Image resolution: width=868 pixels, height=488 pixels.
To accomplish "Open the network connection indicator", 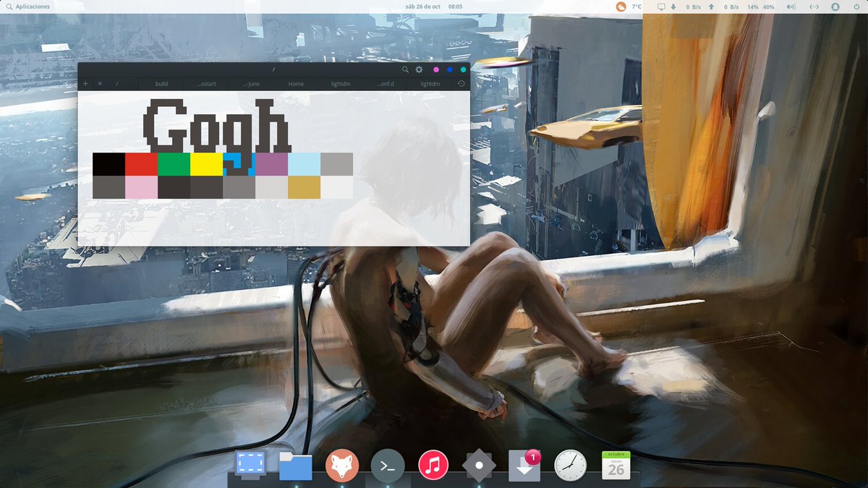I will [814, 7].
